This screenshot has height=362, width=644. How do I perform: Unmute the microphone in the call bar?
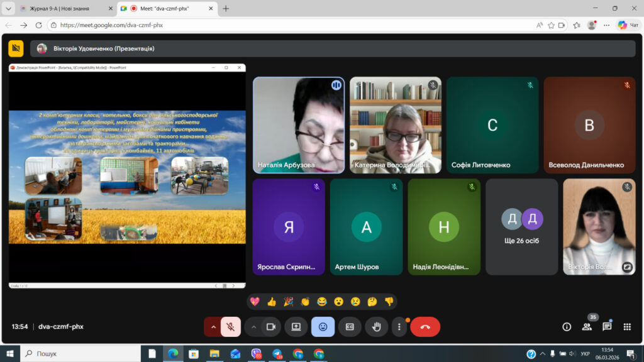coord(231,327)
